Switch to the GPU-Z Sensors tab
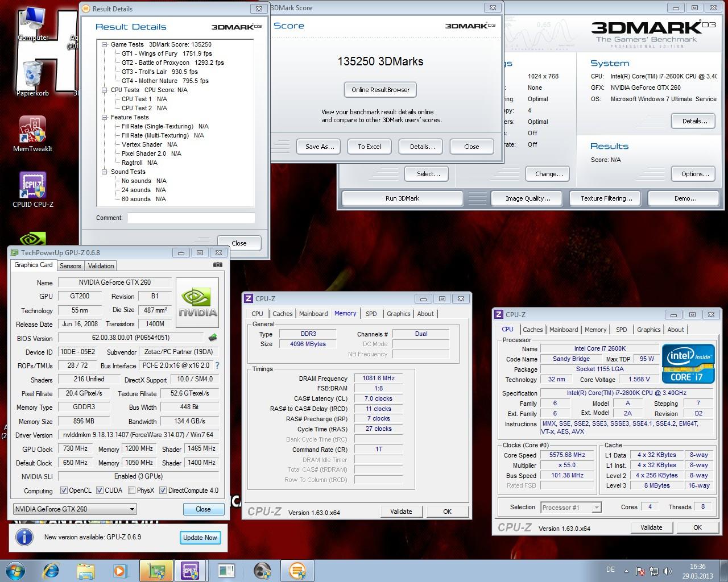 (x=71, y=266)
